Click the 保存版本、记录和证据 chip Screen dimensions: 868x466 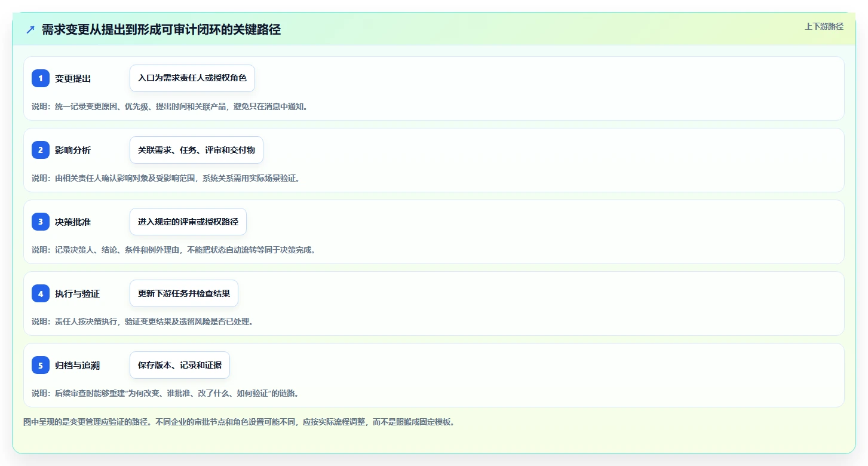[180, 365]
